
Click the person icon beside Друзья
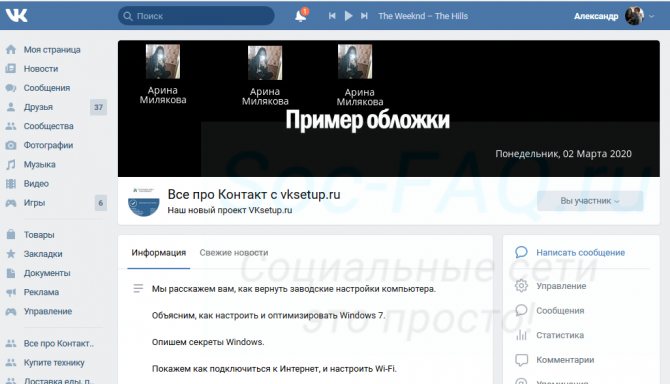[11, 107]
